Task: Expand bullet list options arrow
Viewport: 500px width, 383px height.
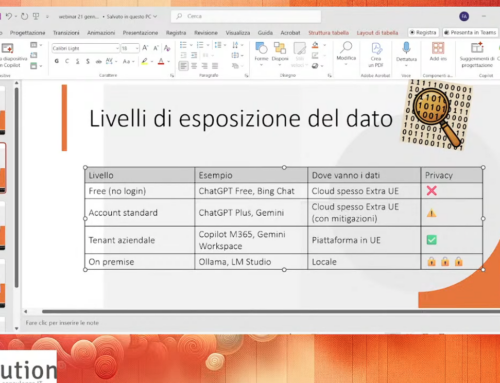Action: tap(191, 45)
